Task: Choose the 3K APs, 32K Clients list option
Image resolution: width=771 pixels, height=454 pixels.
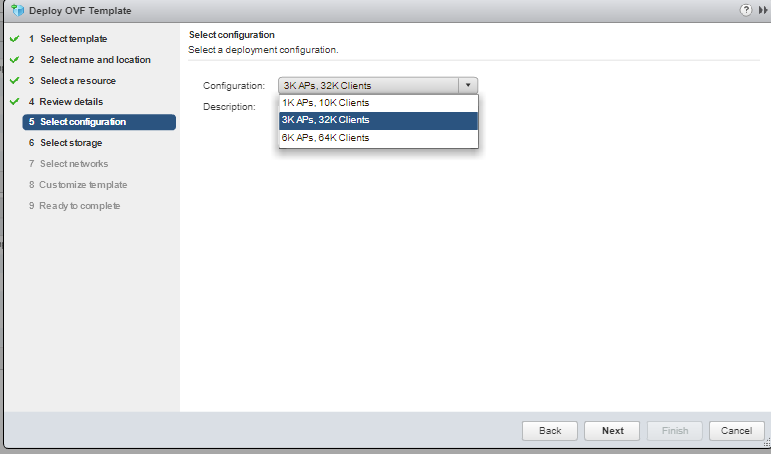Action: pos(378,121)
